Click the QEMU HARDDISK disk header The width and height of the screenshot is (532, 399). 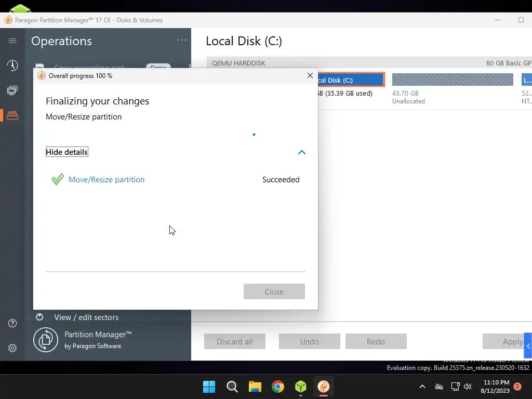369,63
